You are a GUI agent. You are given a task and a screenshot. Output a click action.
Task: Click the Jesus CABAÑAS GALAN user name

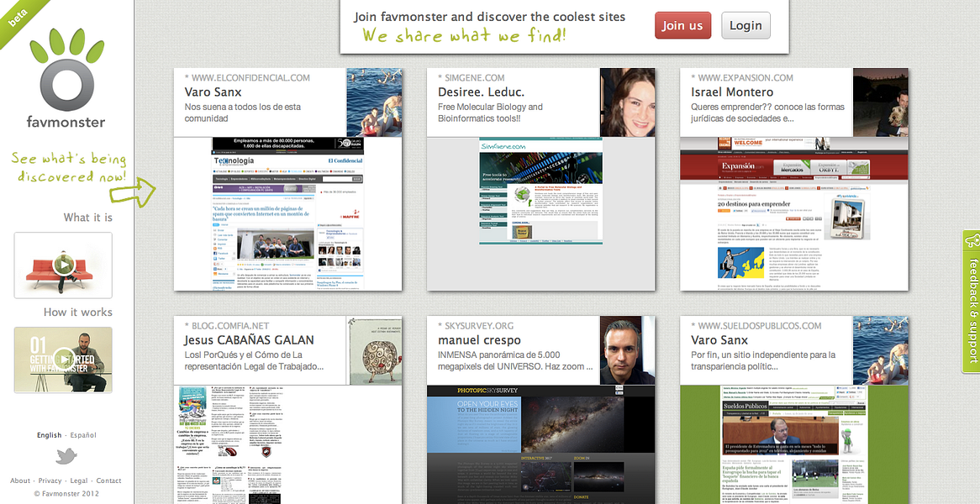(x=249, y=340)
